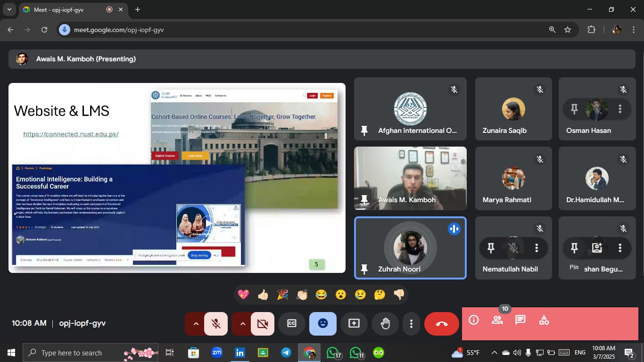644x362 pixels.
Task: Open a new browser tab
Action: click(x=138, y=9)
